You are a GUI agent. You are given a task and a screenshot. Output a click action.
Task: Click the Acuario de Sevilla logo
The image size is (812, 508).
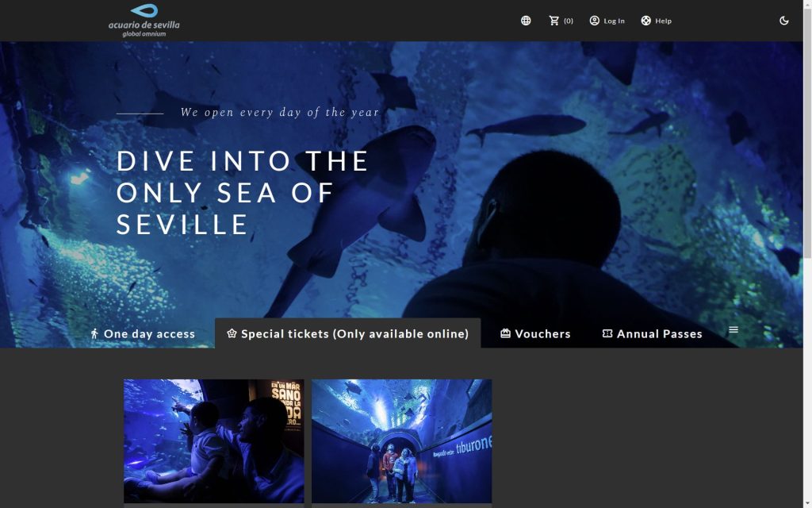[144, 20]
